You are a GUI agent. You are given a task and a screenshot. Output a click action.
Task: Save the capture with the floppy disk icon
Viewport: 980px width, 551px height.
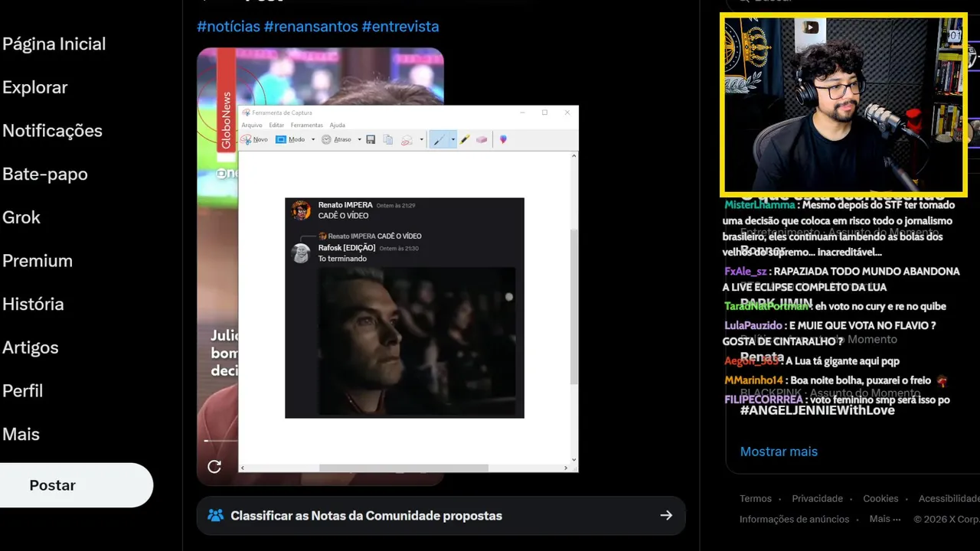pos(371,139)
